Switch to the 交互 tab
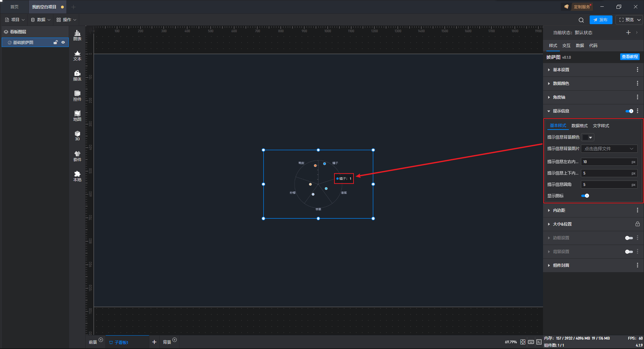This screenshot has width=644, height=349. point(566,46)
